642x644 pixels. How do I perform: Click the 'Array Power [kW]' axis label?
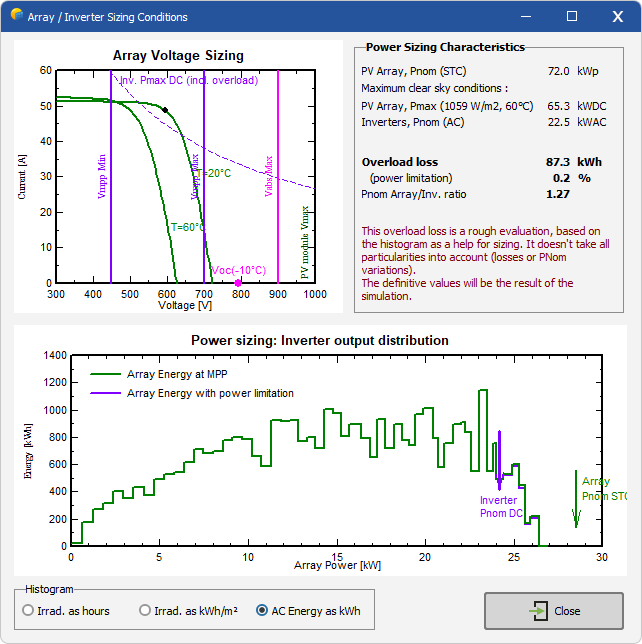pyautogui.click(x=338, y=565)
